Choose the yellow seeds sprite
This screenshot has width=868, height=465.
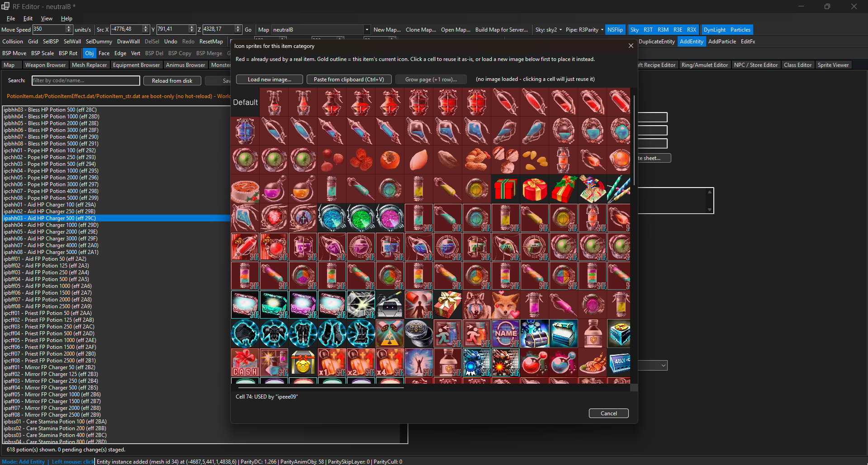coord(535,160)
